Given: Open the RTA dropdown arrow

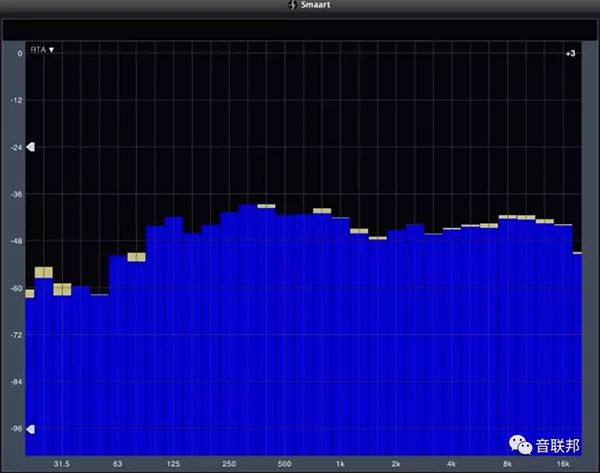Looking at the screenshot, I should click(x=52, y=49).
